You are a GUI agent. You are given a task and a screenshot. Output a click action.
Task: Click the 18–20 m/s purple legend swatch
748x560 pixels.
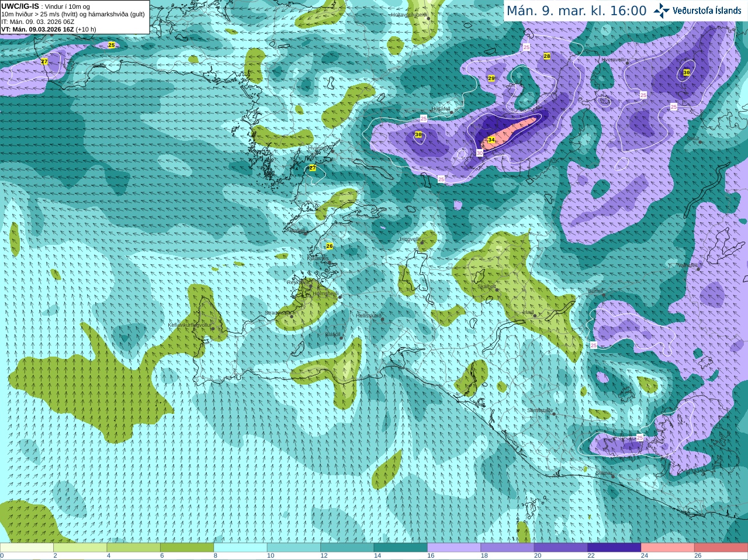(x=507, y=547)
